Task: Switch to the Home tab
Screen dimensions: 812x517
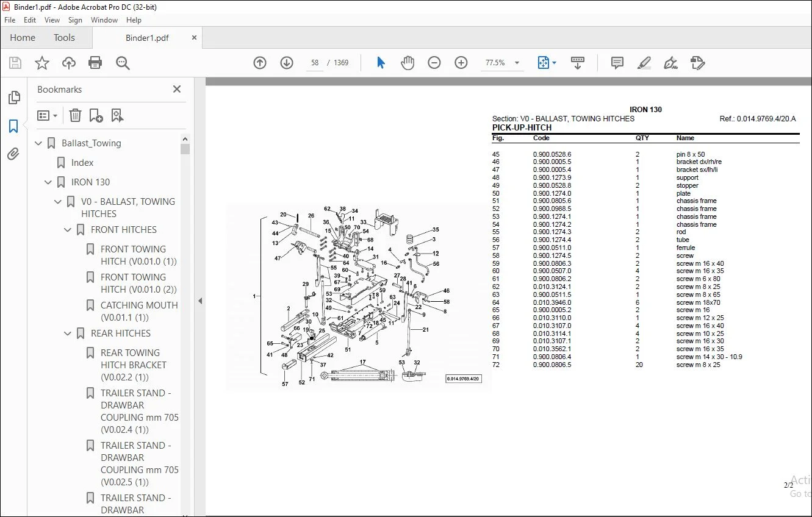Action: tap(23, 38)
